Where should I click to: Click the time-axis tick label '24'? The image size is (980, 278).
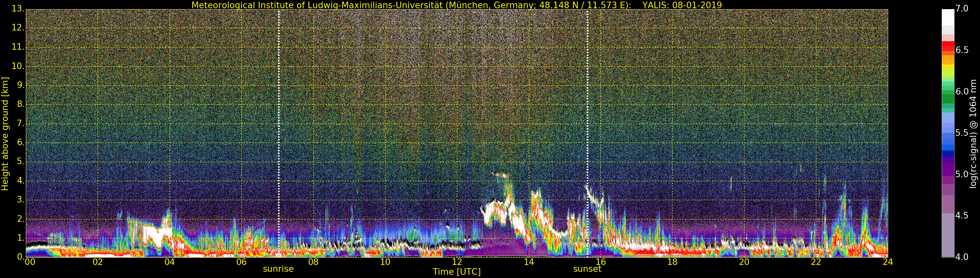[x=888, y=262]
